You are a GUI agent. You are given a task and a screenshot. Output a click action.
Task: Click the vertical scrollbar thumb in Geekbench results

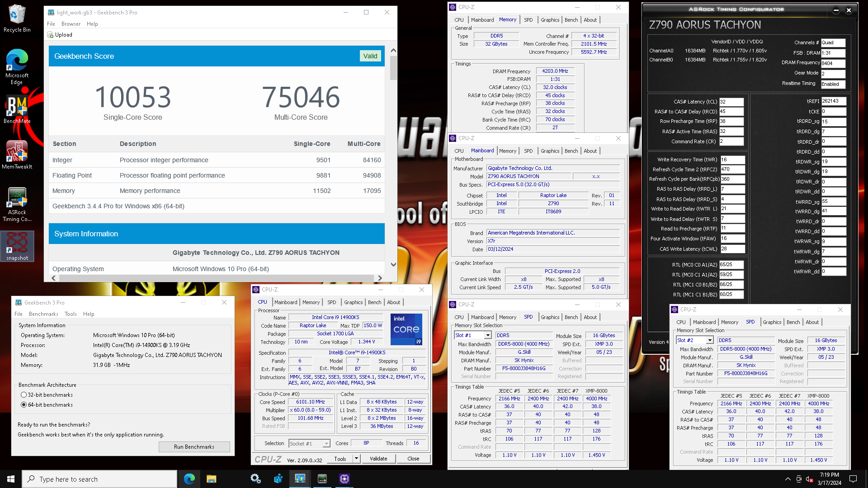(x=393, y=68)
